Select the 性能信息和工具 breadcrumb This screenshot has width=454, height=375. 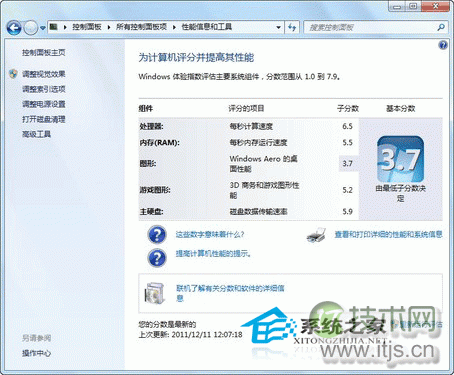(x=206, y=27)
